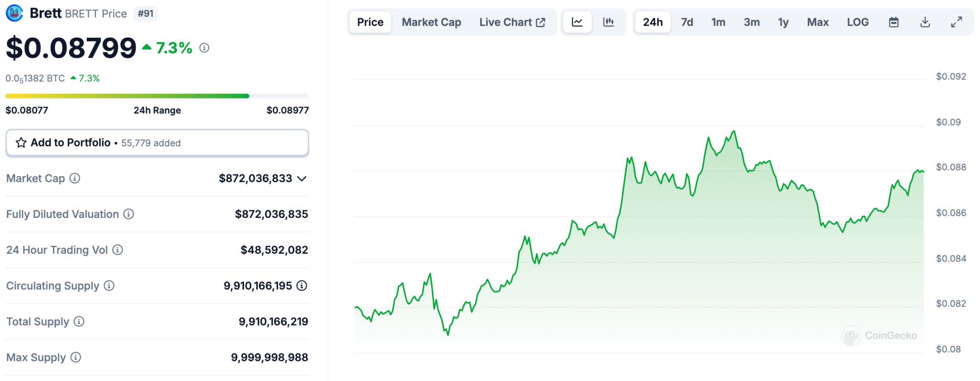Switch to candlestick chart view icon
980x381 pixels.
click(608, 22)
